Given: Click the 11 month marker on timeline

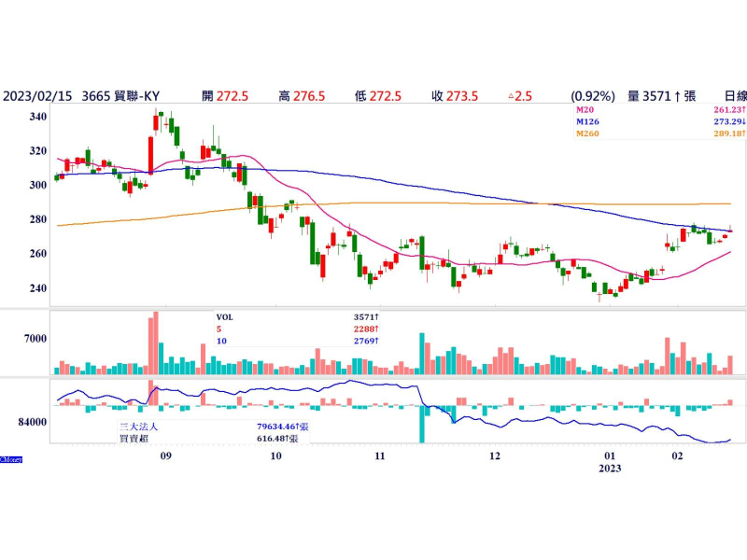Looking at the screenshot, I should pyautogui.click(x=380, y=456).
